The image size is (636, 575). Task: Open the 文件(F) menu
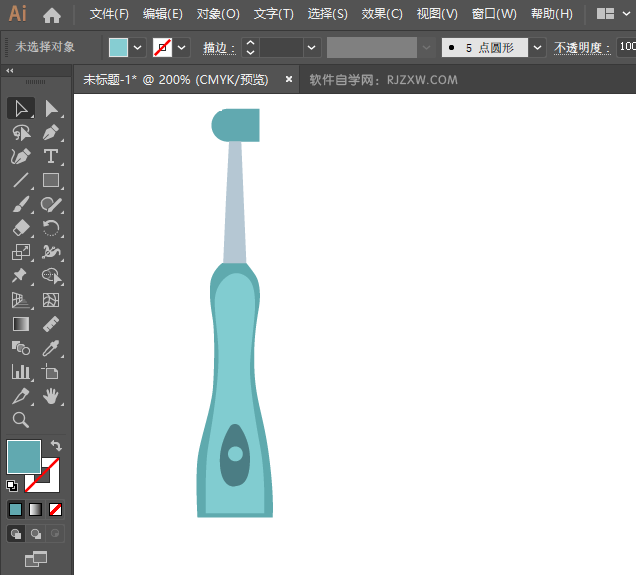tap(109, 14)
